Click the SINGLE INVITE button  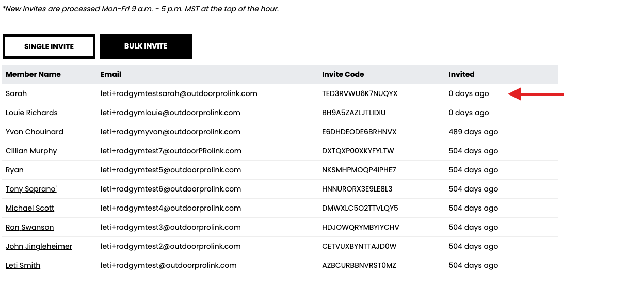coord(49,46)
